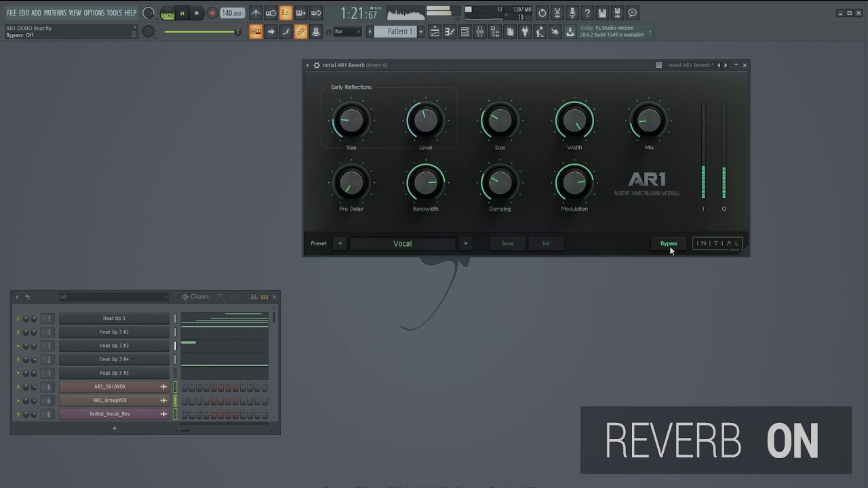Select the Heat Up 3 #3 channel button
The image size is (868, 488).
point(114,346)
